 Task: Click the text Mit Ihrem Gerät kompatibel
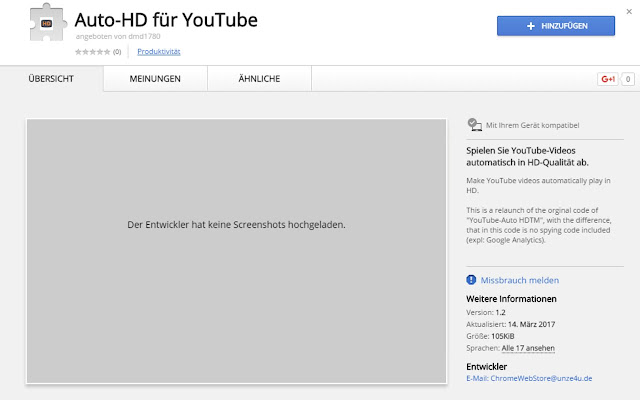click(532, 125)
